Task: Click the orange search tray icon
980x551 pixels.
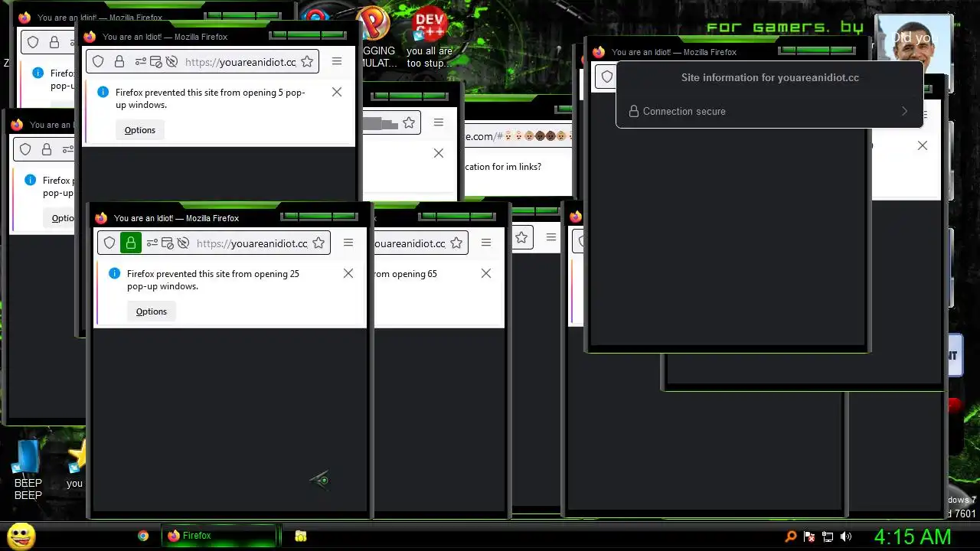Action: pos(791,536)
